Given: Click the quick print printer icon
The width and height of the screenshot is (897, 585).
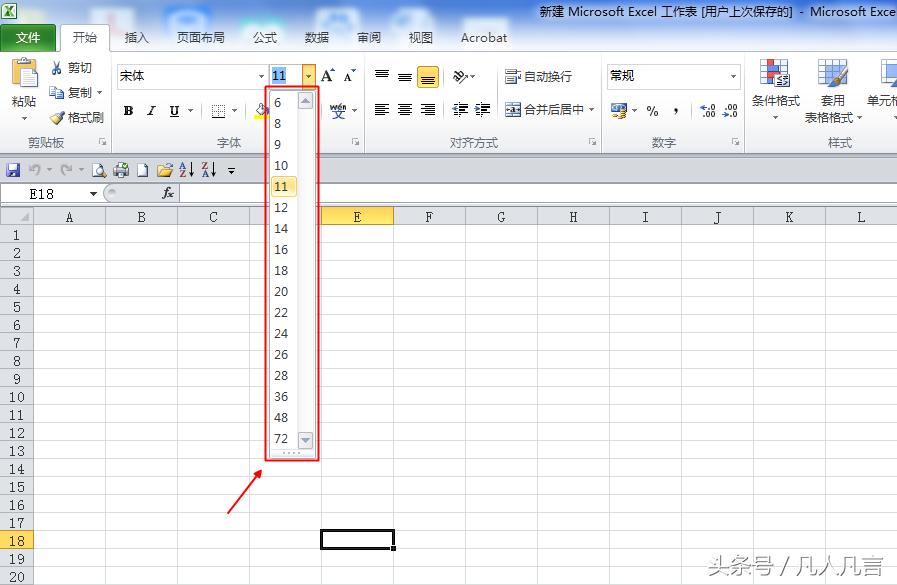Looking at the screenshot, I should (121, 170).
